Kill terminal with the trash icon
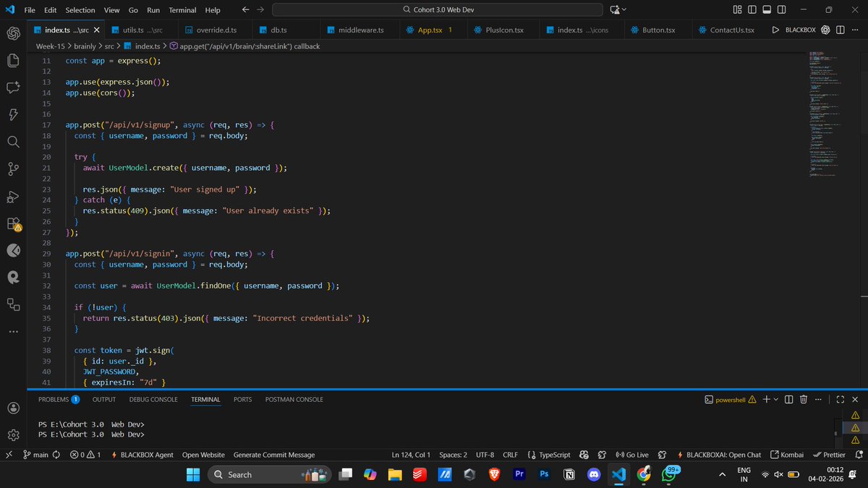Viewport: 868px width, 488px height. (804, 399)
